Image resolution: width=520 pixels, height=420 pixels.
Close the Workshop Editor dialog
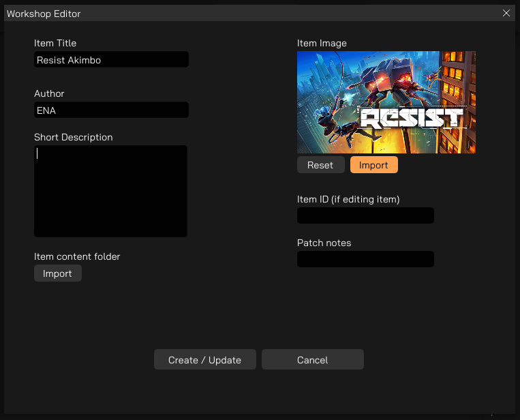point(506,13)
